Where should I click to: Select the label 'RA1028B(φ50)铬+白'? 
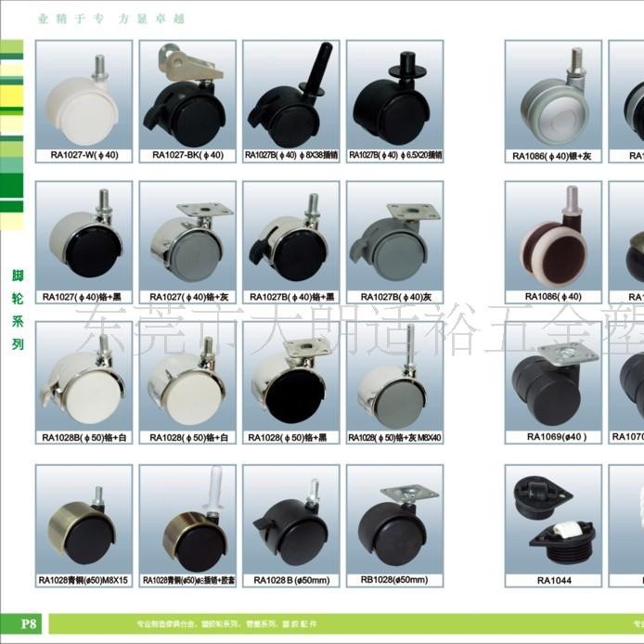tap(84, 438)
